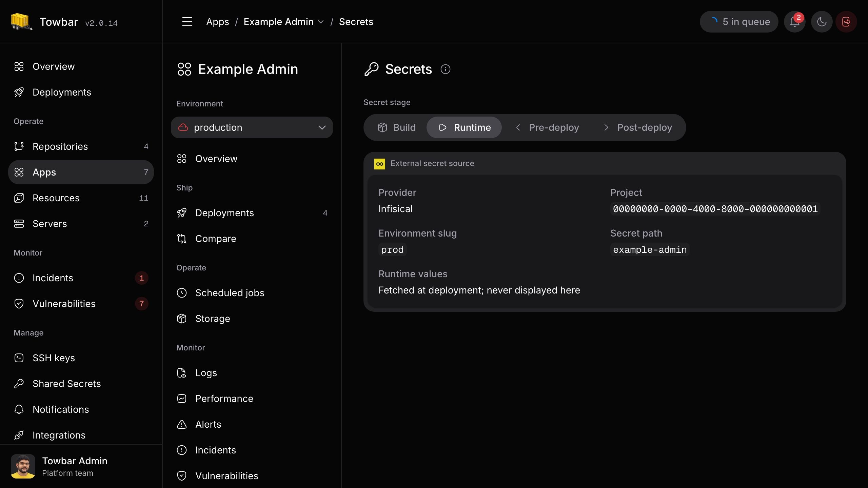
Task: Click the Compare icon
Action: [x=182, y=239]
